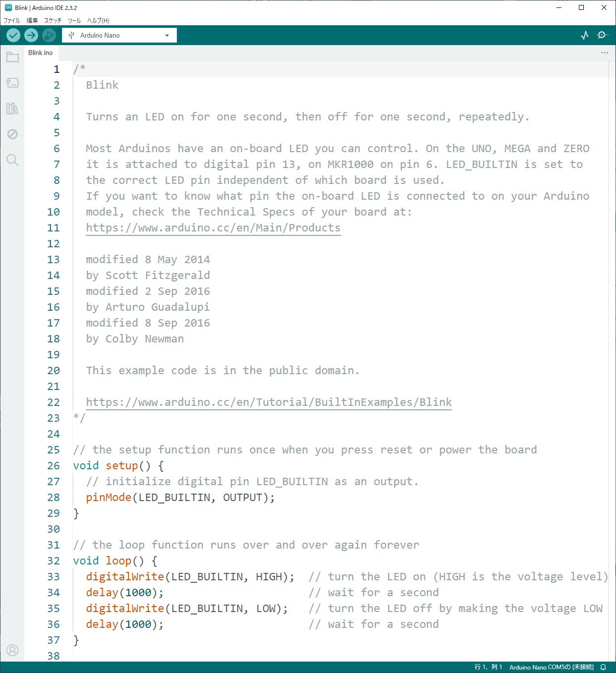Click line number 26 in the gutter
This screenshot has height=673, width=616.
pyautogui.click(x=54, y=465)
